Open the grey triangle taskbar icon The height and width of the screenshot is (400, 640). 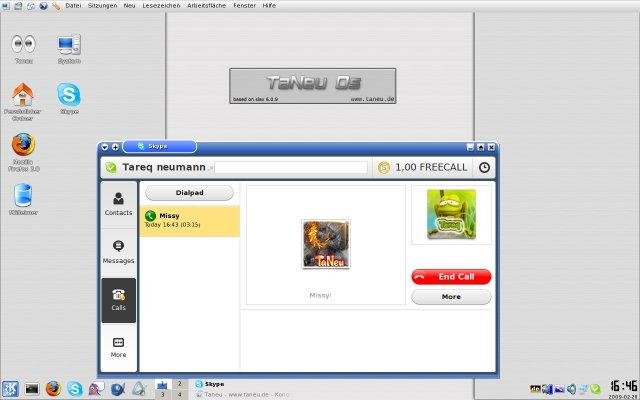139,389
